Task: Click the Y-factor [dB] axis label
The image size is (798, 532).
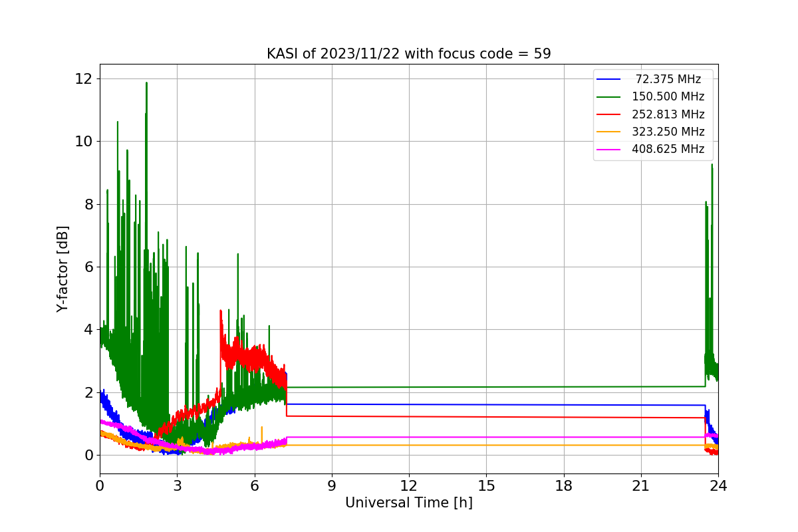Action: pos(63,269)
